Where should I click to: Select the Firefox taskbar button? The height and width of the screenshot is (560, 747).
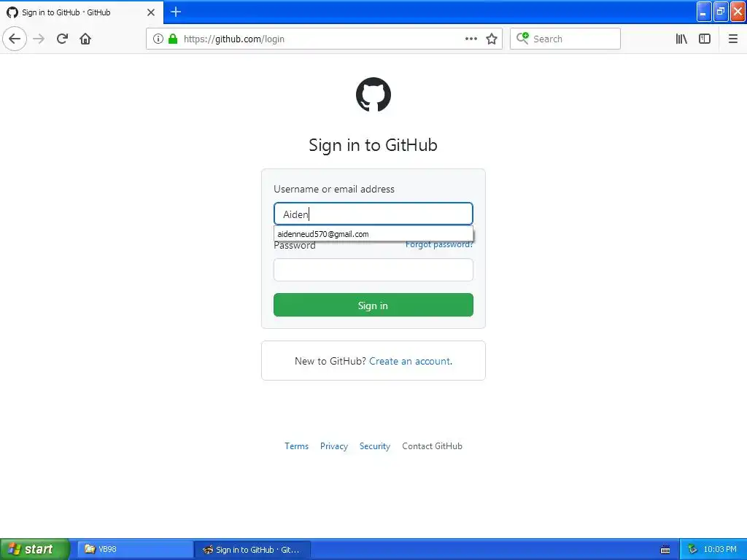click(x=252, y=550)
